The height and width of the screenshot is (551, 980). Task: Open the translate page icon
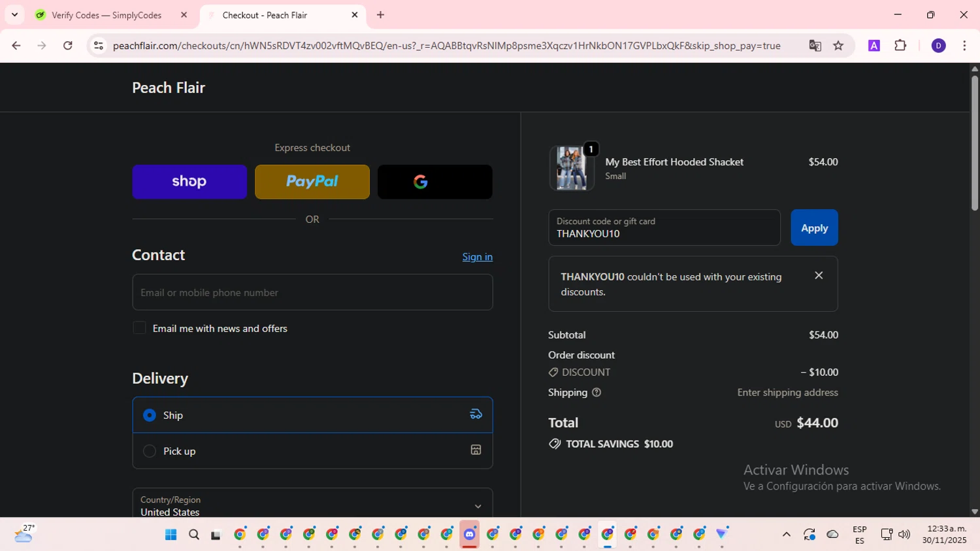[815, 46]
